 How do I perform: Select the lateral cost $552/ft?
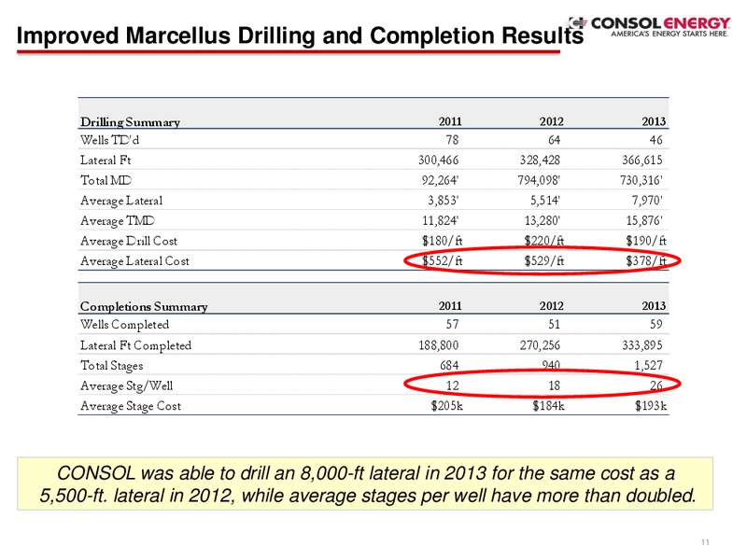[x=443, y=261]
